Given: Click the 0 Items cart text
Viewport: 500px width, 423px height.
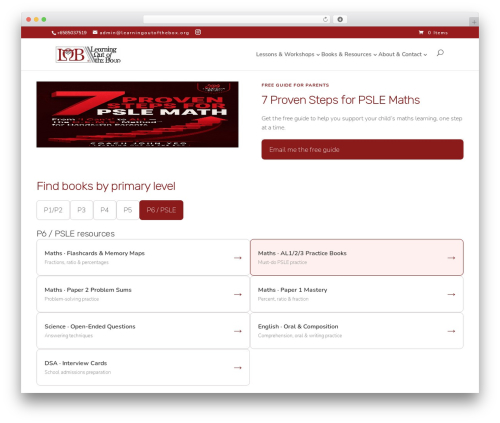Looking at the screenshot, I should pyautogui.click(x=438, y=33).
